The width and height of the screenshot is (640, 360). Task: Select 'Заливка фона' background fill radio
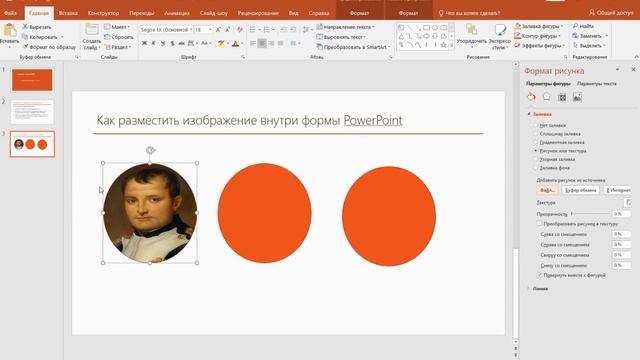click(536, 168)
